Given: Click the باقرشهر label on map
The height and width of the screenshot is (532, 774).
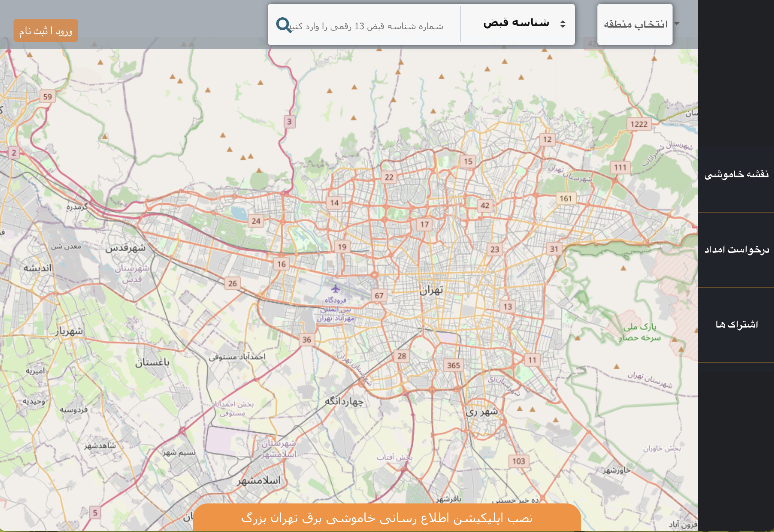Looking at the screenshot, I should coord(449,499).
